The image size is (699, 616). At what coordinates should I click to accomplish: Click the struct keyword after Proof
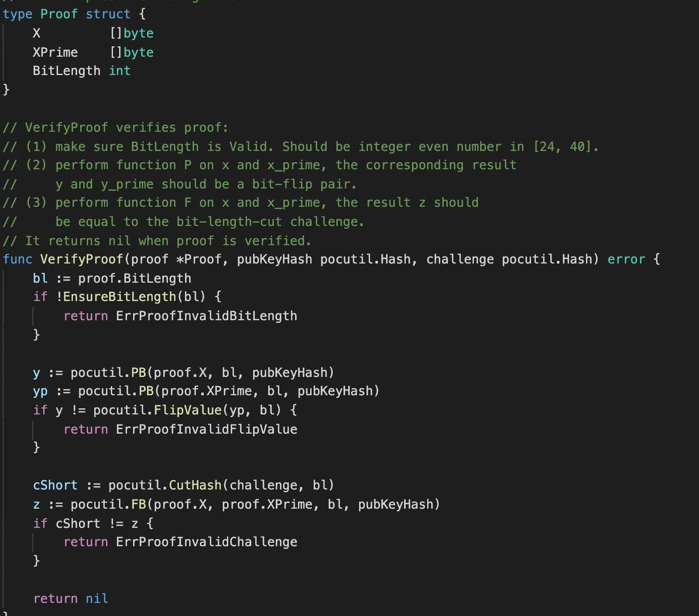pyautogui.click(x=108, y=14)
